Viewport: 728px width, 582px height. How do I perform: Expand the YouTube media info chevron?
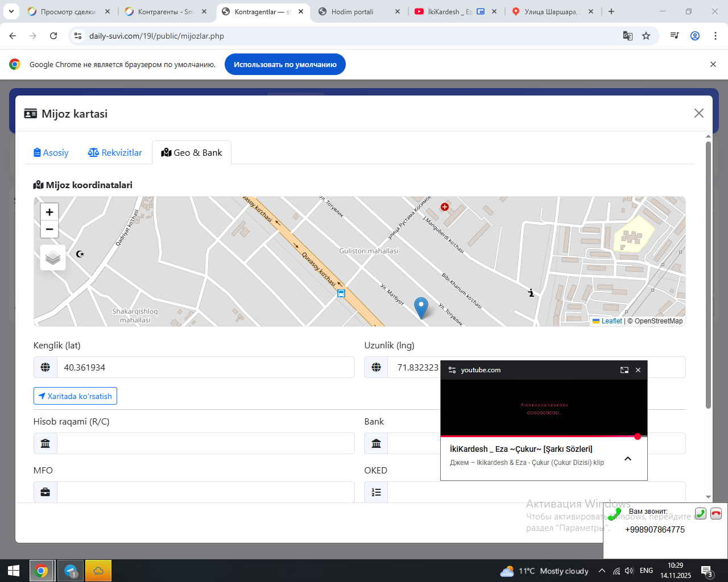click(628, 459)
